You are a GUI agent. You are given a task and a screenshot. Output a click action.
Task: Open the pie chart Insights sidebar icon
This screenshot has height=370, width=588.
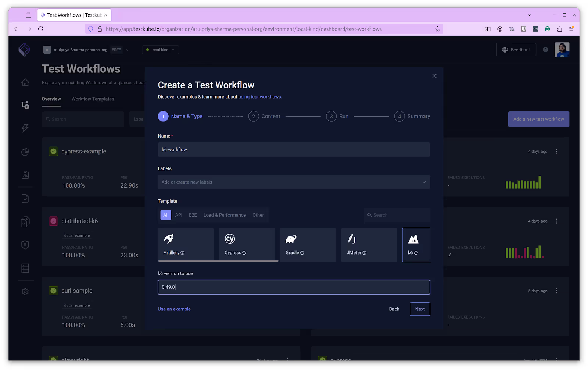pos(25,152)
